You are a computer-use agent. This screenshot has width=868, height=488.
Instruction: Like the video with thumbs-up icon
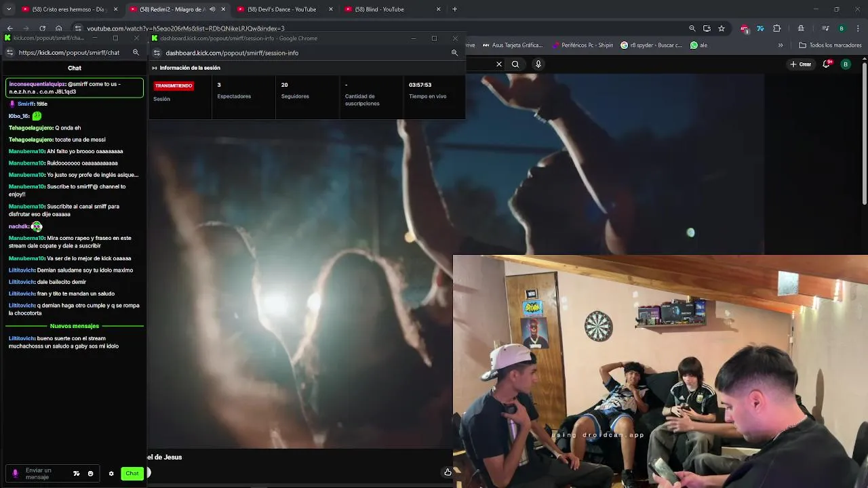coord(448,472)
